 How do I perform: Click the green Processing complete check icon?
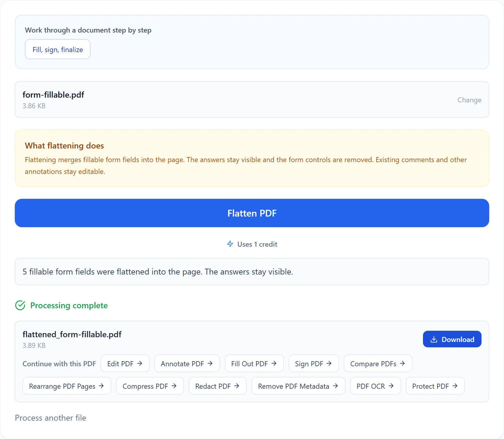click(20, 305)
